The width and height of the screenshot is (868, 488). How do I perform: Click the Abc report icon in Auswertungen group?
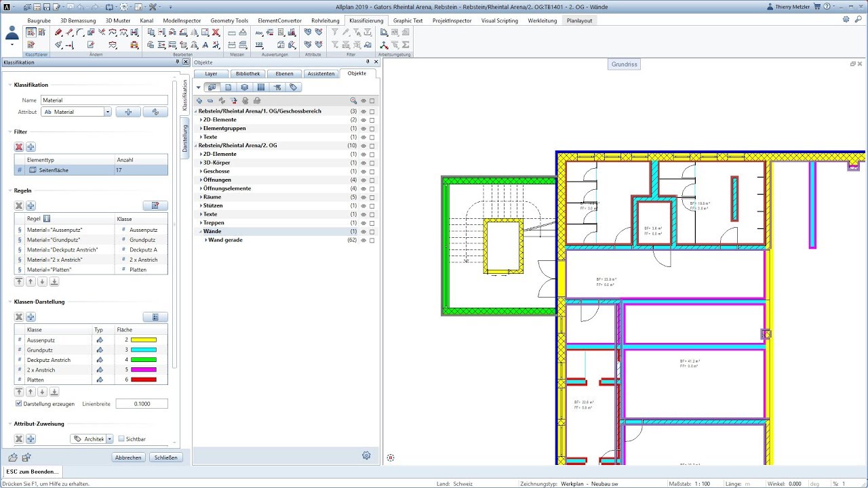tap(259, 33)
